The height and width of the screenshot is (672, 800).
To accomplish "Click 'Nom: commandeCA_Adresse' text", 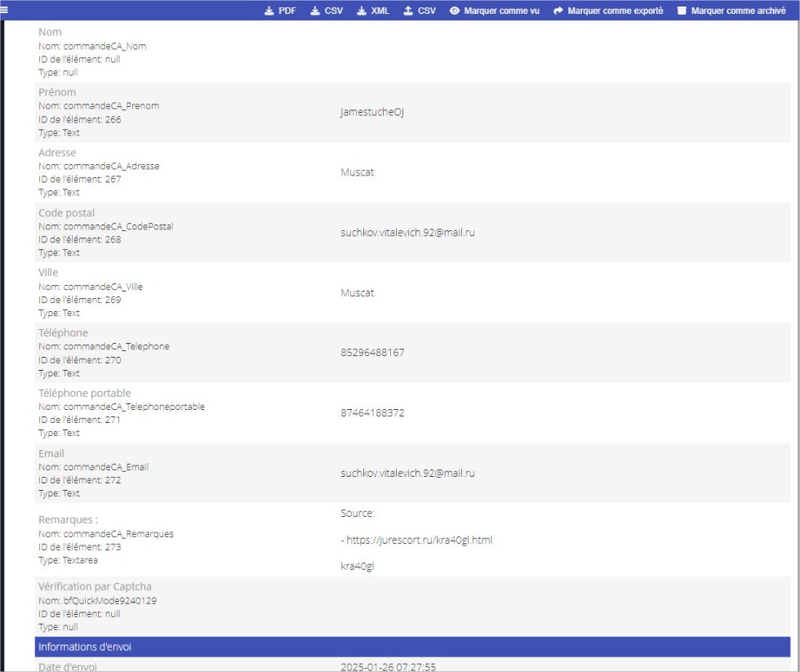I will click(x=99, y=167).
